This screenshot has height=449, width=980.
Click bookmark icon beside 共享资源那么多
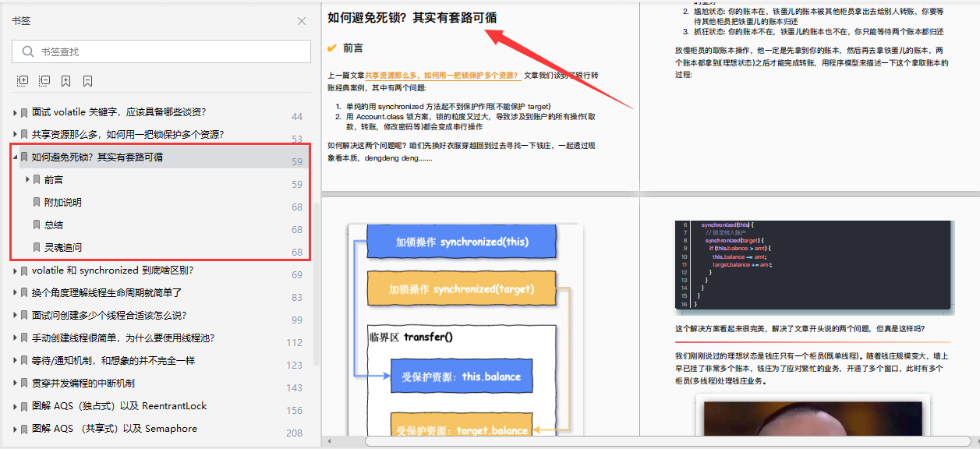24,134
